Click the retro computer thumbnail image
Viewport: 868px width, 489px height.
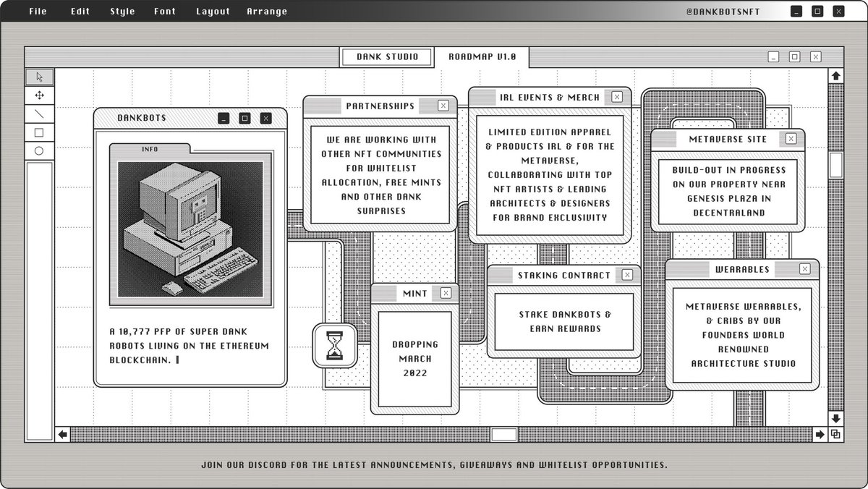[191, 230]
